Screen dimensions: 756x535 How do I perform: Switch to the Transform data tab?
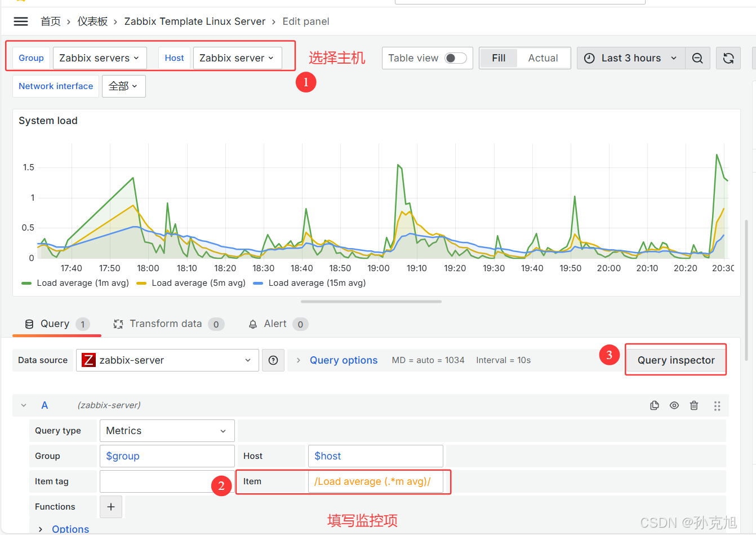168,324
